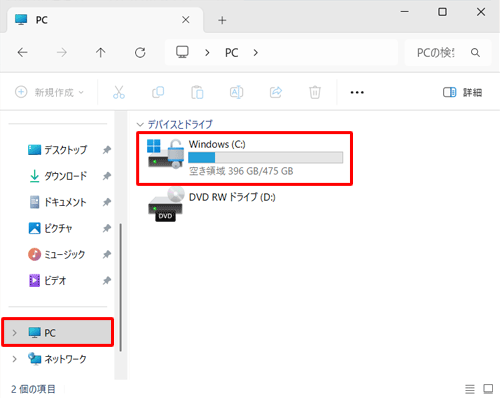This screenshot has height=398, width=500.
Task: Close the PC tab
Action: [x=186, y=20]
